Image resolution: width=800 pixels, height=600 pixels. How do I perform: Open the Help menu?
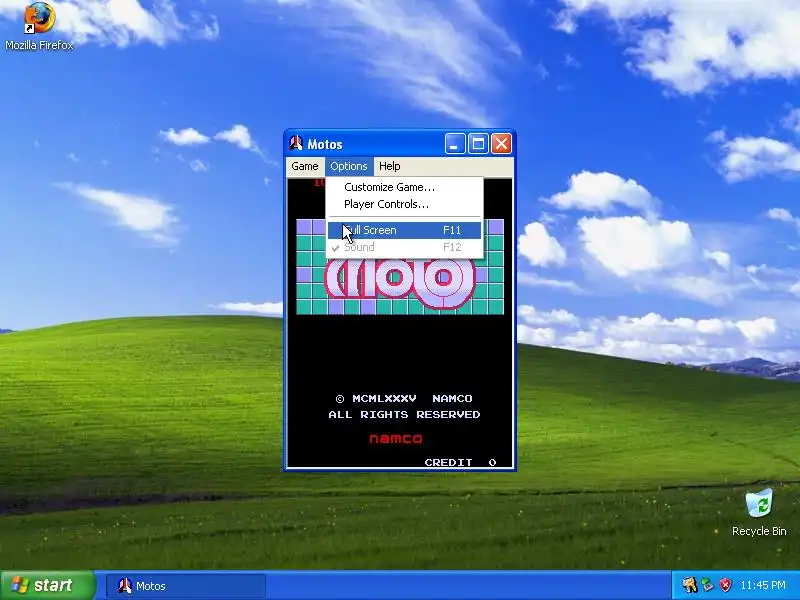[389, 166]
